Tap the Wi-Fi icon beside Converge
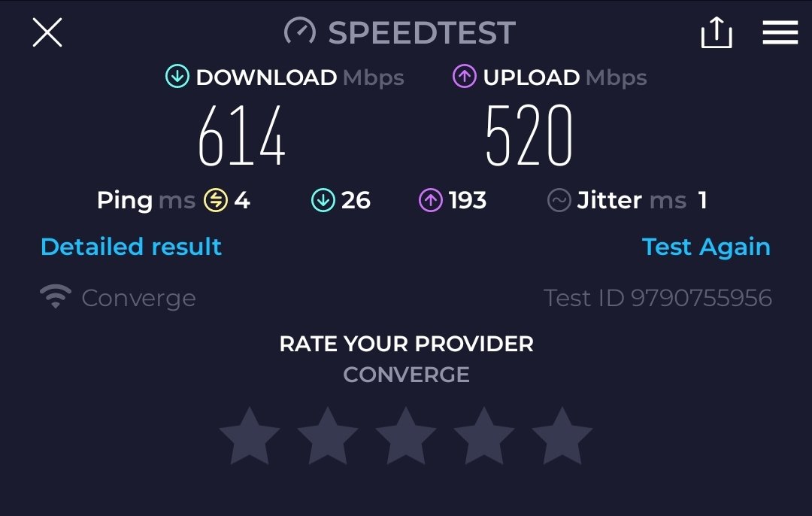The width and height of the screenshot is (812, 516). [56, 296]
